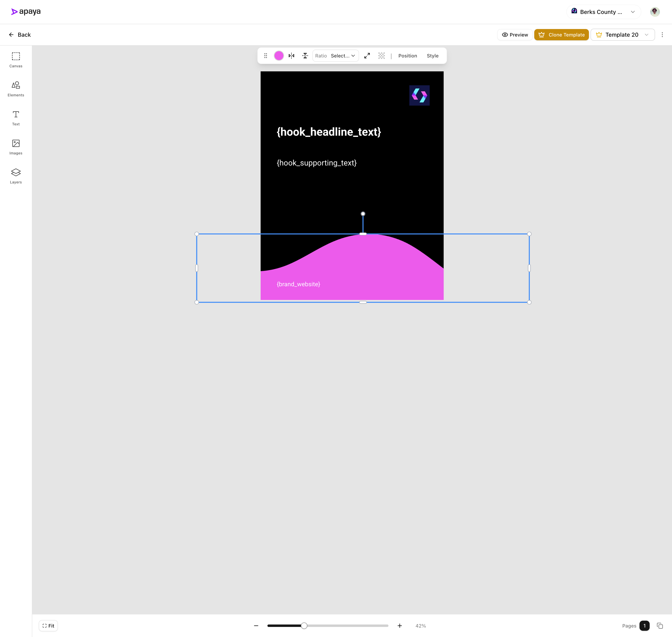Viewport: 672px width, 637px height.
Task: Toggle the transparency checkerboard option
Action: [382, 56]
